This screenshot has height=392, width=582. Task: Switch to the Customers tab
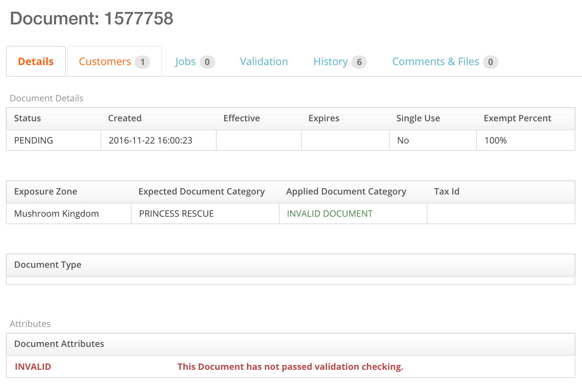coord(105,61)
